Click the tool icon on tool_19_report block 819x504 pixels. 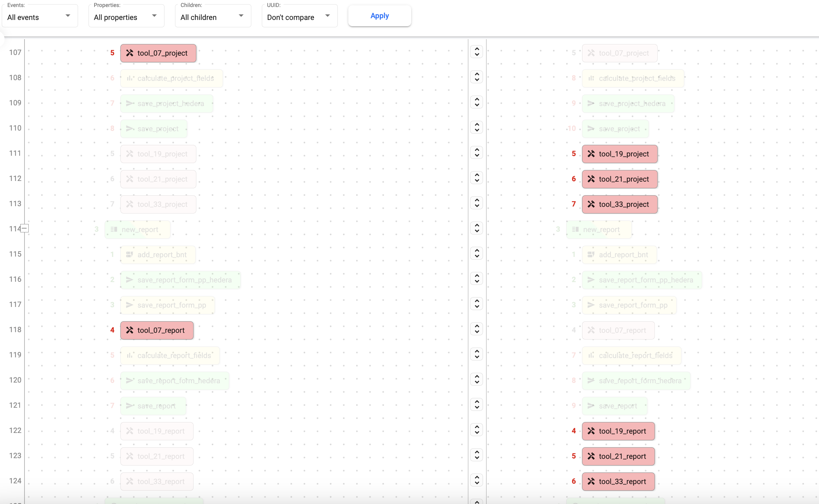tap(591, 431)
